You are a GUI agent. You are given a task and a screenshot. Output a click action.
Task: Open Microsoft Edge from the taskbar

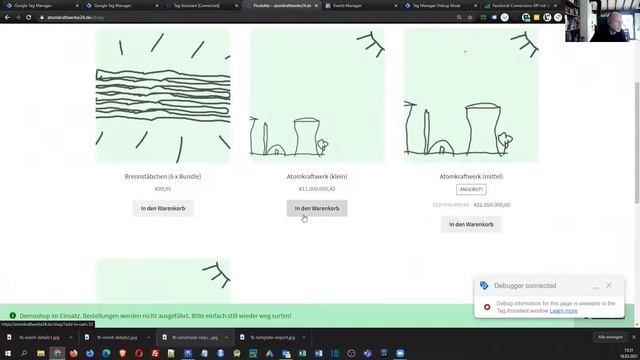point(106,353)
